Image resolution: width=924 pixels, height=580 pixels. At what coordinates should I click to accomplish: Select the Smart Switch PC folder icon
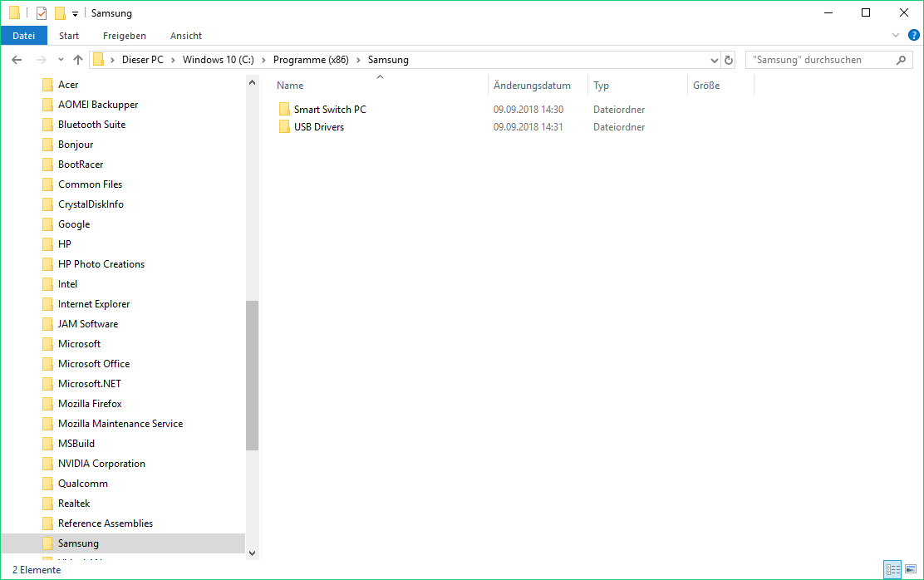point(284,109)
